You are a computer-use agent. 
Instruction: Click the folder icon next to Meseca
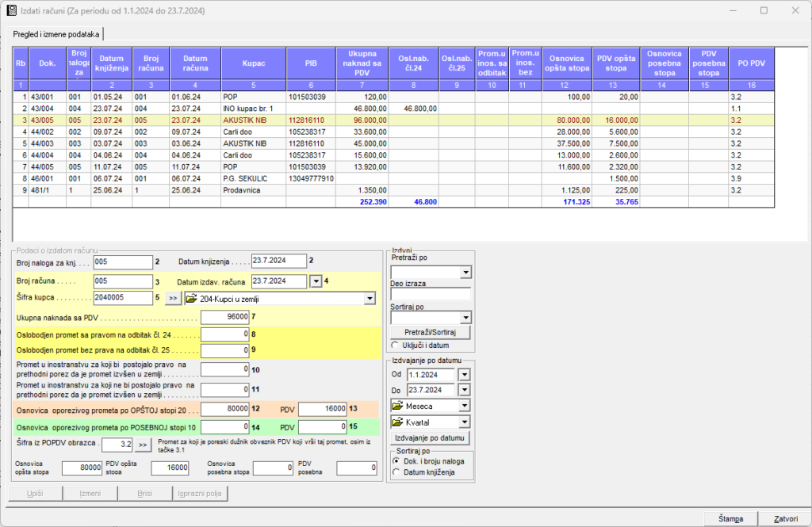pyautogui.click(x=398, y=406)
